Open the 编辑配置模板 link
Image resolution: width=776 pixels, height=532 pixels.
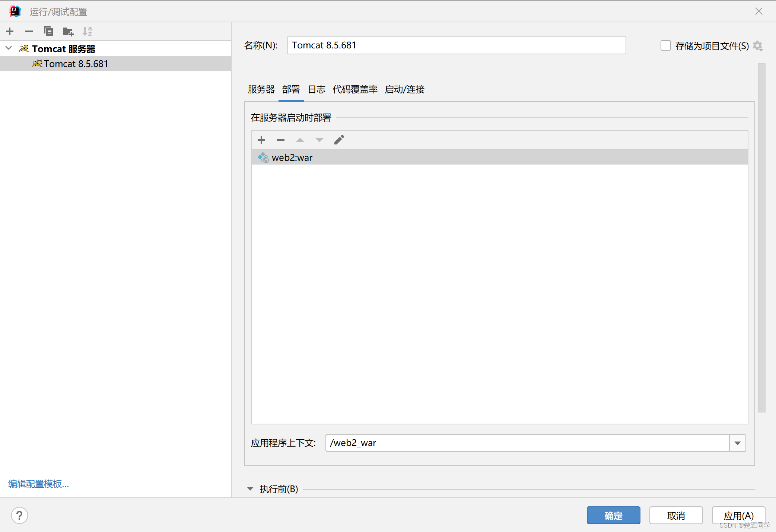39,484
